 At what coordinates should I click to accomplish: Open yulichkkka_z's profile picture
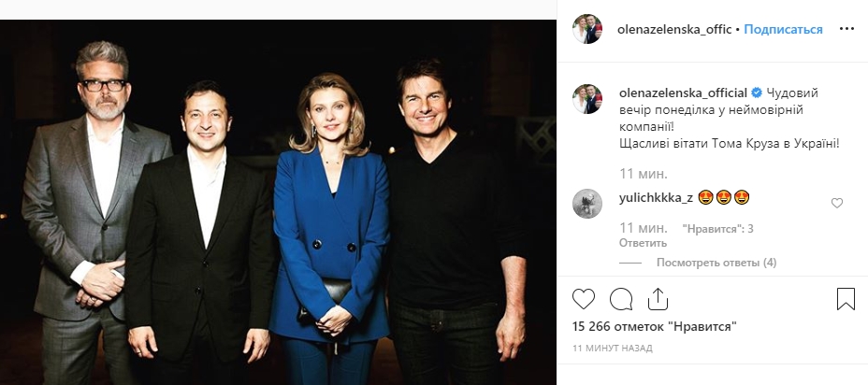(587, 203)
